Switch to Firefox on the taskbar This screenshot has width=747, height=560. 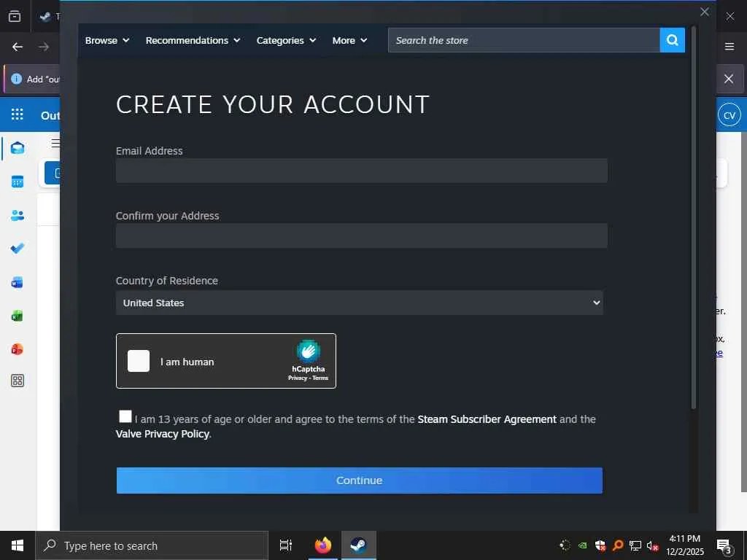click(x=323, y=545)
